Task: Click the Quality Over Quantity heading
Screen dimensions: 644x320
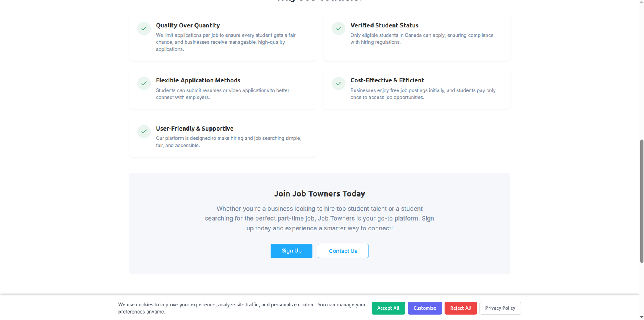Action: (188, 25)
